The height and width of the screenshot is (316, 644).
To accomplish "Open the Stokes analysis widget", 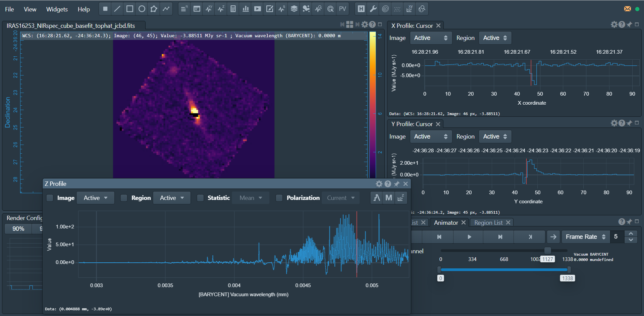I will (282, 9).
